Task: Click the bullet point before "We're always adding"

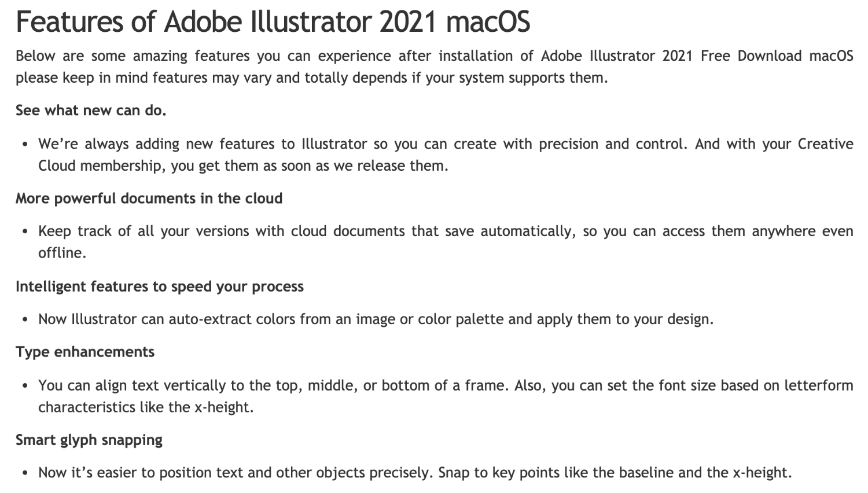Action: (25, 144)
